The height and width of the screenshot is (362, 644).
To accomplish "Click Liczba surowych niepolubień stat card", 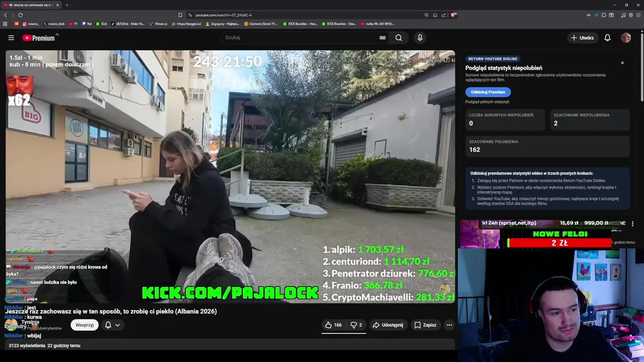I will (x=505, y=120).
